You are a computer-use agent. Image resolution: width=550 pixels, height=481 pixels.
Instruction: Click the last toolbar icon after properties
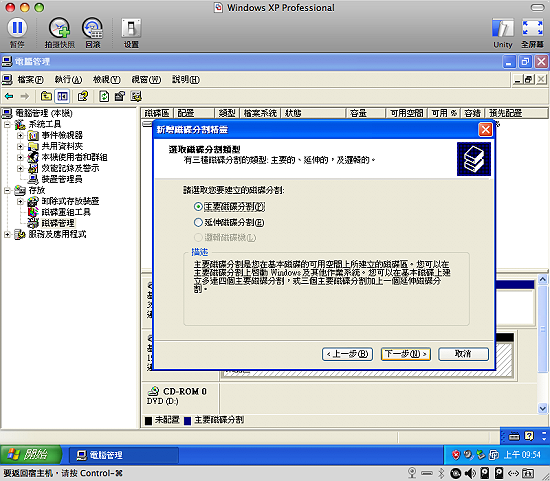136,96
